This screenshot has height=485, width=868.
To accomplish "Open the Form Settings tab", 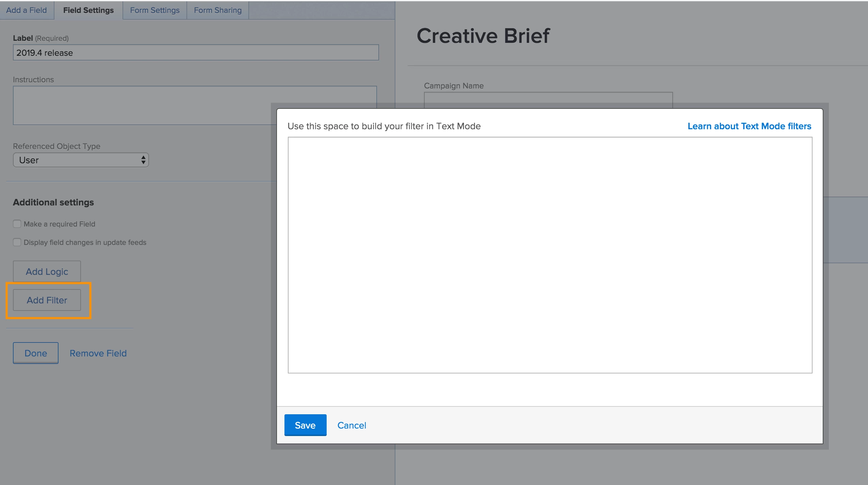I will coord(154,10).
